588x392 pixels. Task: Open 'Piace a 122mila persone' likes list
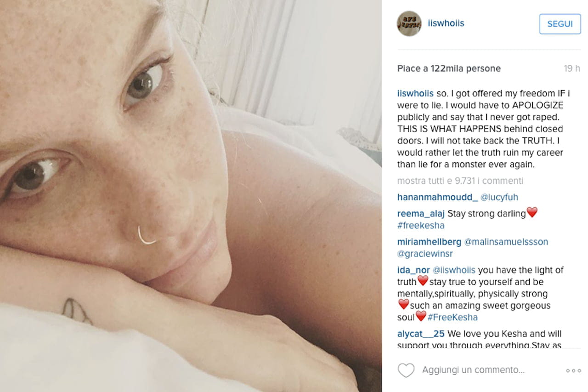pyautogui.click(x=449, y=68)
